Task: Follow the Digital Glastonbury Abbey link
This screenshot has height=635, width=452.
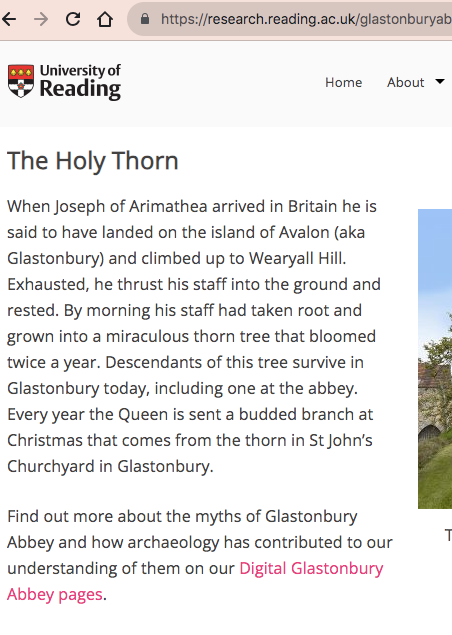Action: [195, 581]
